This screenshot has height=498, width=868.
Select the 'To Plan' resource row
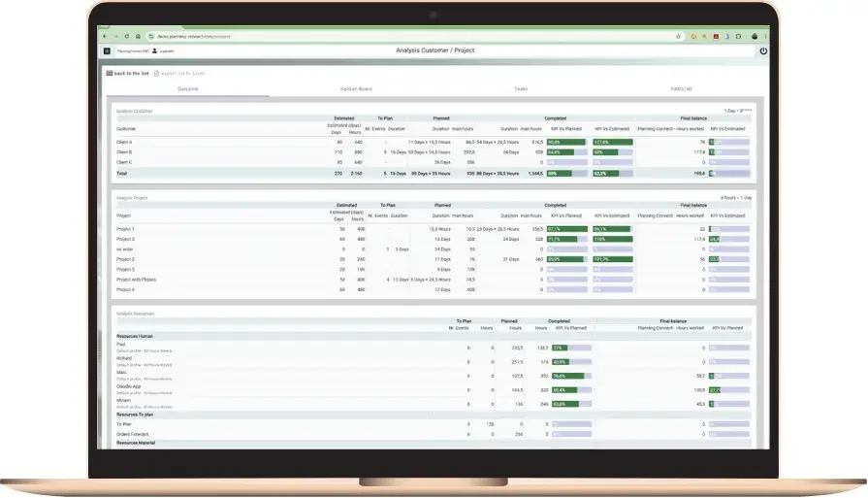(x=433, y=424)
